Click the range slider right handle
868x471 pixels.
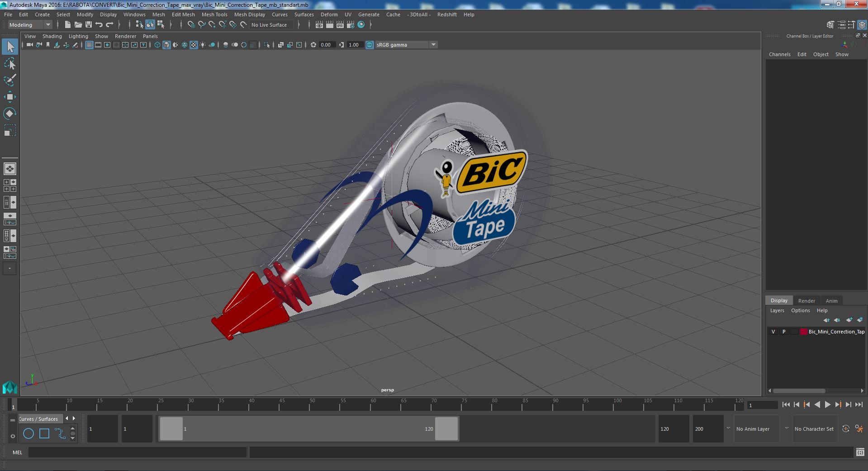446,429
